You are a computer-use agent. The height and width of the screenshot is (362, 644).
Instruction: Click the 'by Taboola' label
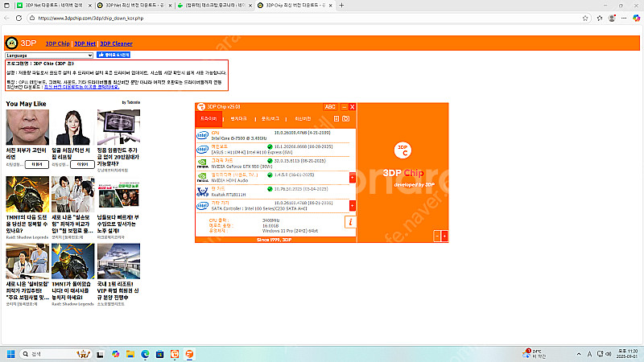click(131, 102)
